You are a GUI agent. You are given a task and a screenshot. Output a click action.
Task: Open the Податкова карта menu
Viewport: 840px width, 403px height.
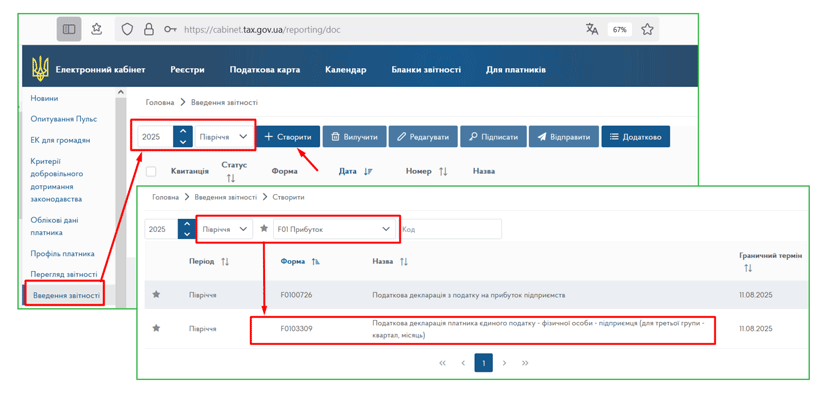click(264, 70)
